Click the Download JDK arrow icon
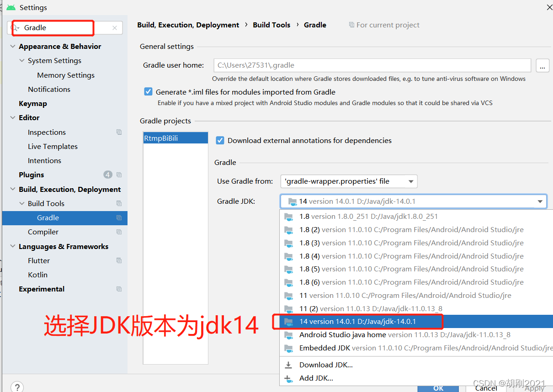Screen dimensions: 553x392 click(288, 365)
